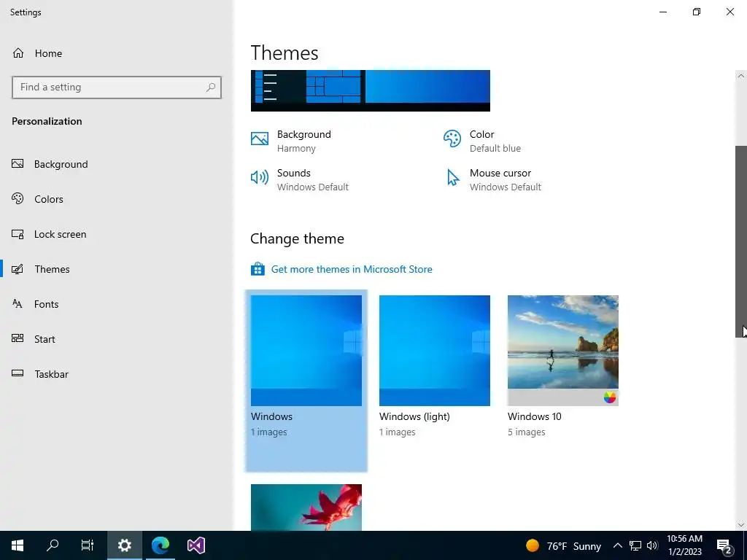
Task: Show hidden tray icons chevron
Action: tap(617, 545)
